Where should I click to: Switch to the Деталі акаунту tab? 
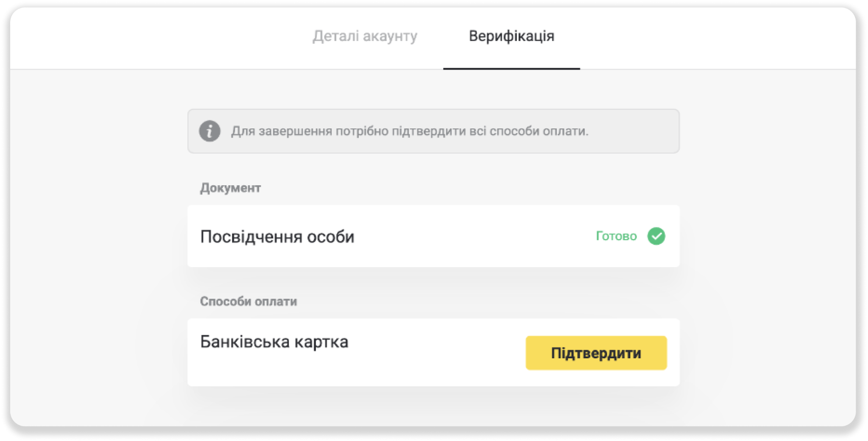(x=365, y=36)
